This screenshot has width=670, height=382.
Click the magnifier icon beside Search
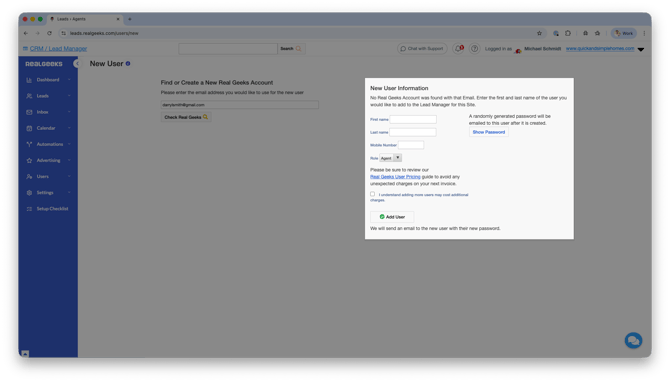[298, 49]
